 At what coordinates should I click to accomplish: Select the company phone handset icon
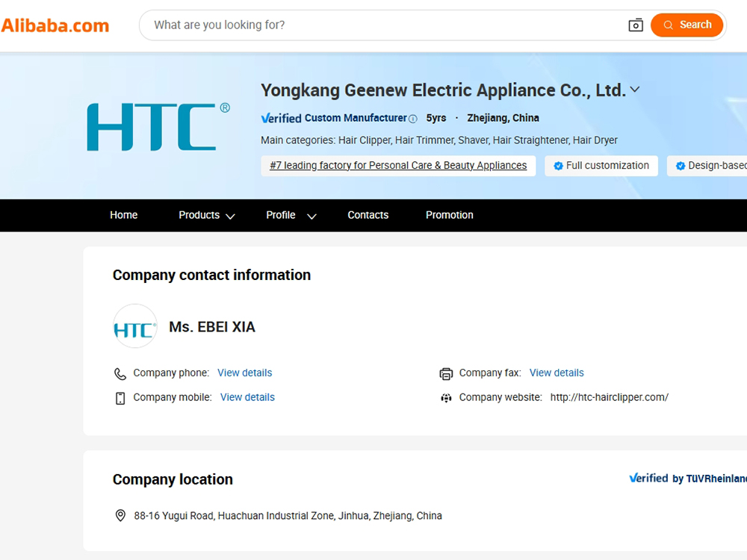coord(120,373)
